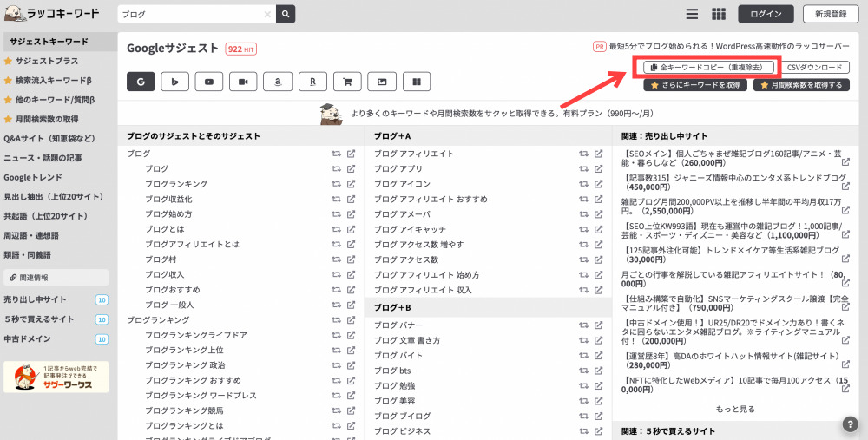Viewport: 868px width, 440px height.
Task: Click 月間検索数を取得する button
Action: point(801,85)
